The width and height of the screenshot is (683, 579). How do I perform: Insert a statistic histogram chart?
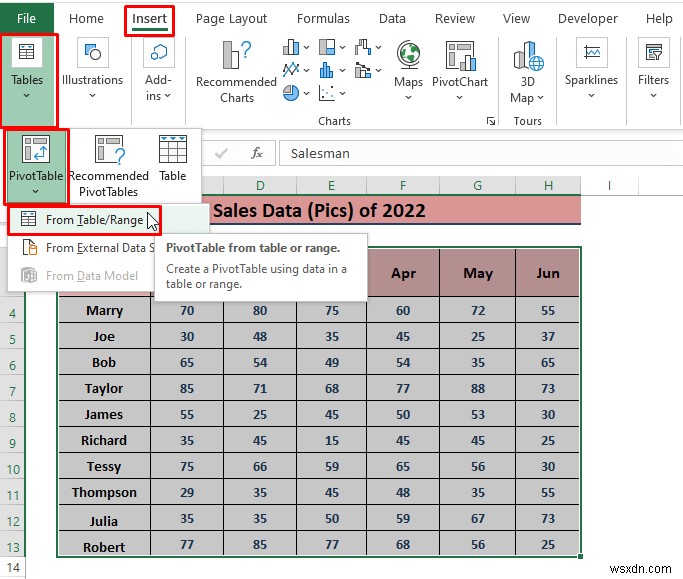click(x=326, y=70)
